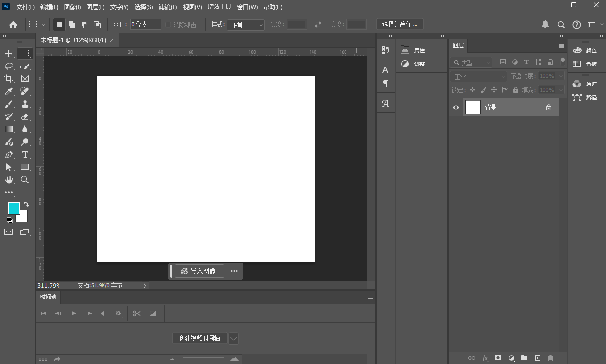Expand the arrow beside 创建视频时间轴
606x364 pixels.
coord(233,338)
